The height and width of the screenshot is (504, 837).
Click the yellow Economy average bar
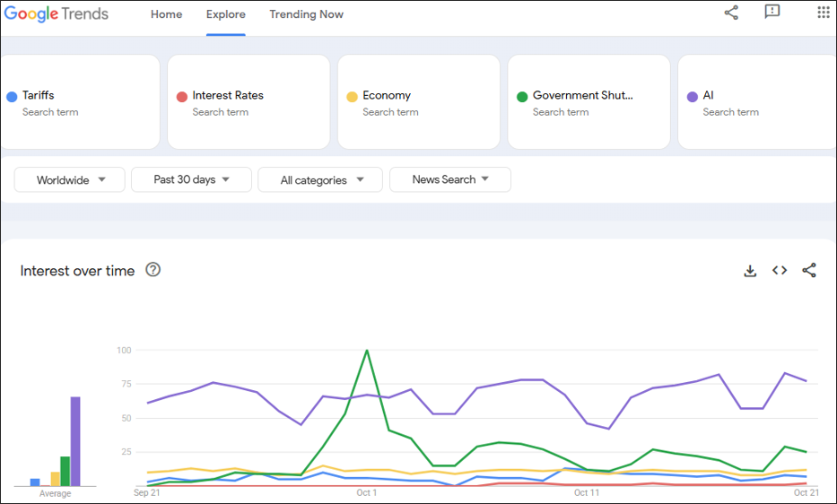pyautogui.click(x=55, y=479)
